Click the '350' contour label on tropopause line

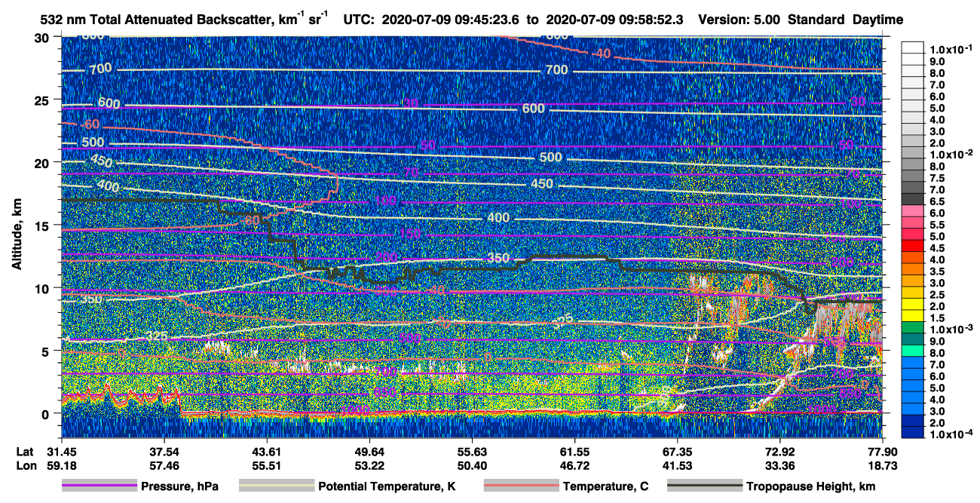pyautogui.click(x=498, y=258)
